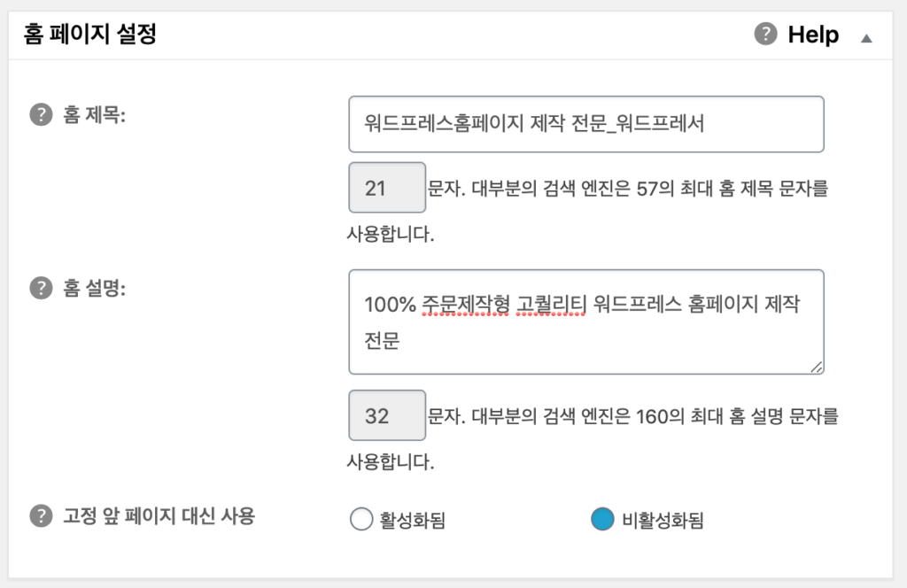Click the Help label in the header
Screen dimensions: 907x588
[x=811, y=35]
